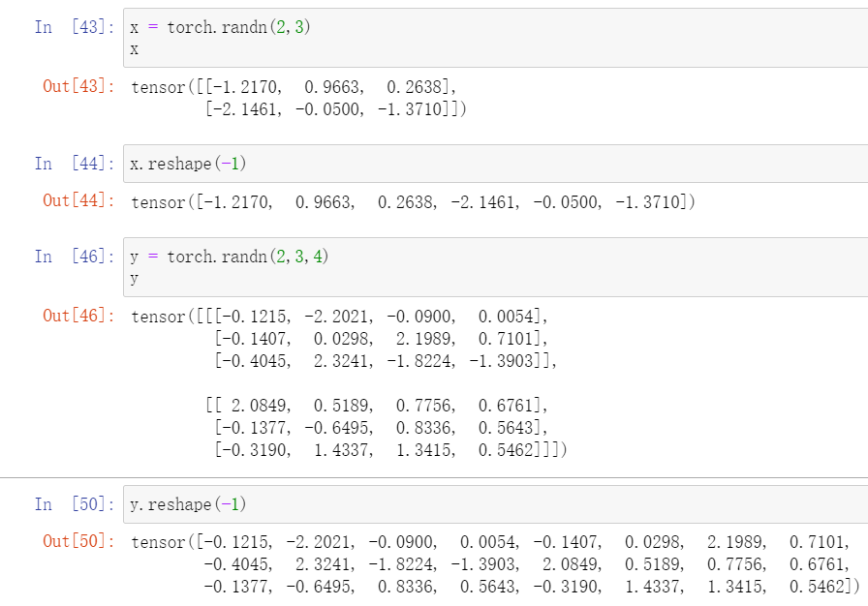This screenshot has width=868, height=606.
Task: Focus the x.reshape(-1) code cell
Action: [x=484, y=164]
